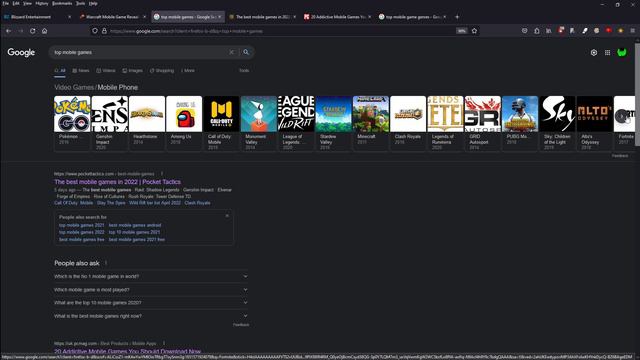Viewport: 640px width, 360px height.
Task: Click inside the Google search input field
Action: 139,52
